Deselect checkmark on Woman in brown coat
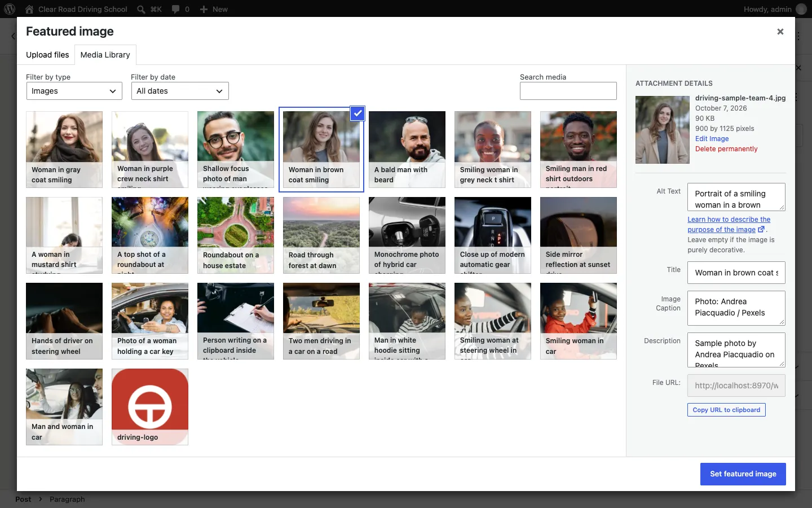The image size is (812, 508). tap(358, 113)
